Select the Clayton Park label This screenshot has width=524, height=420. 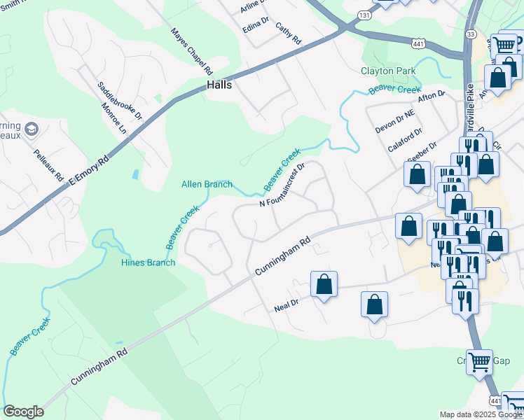(x=388, y=71)
